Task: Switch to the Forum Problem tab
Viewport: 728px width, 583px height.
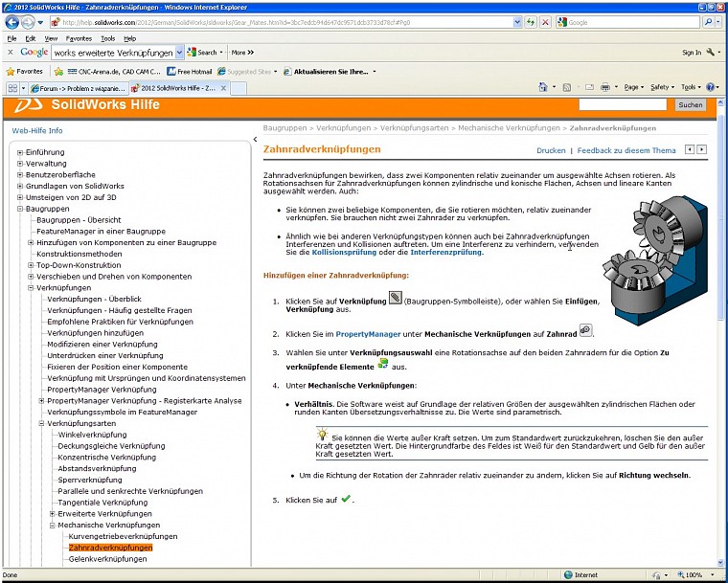Action: [78, 88]
